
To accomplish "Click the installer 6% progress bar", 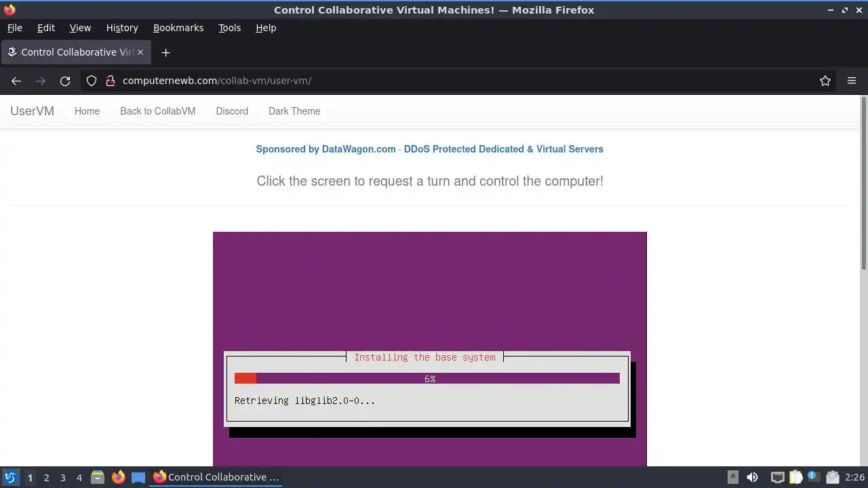I will [427, 378].
